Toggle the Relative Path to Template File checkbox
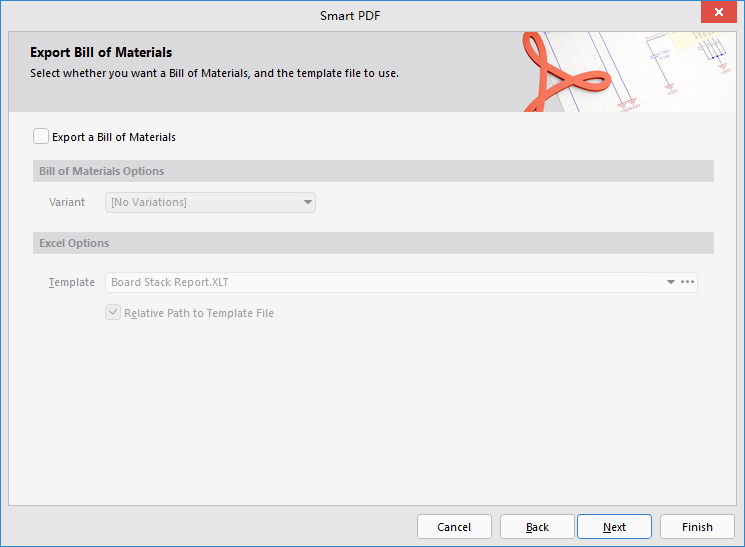Image resolution: width=745 pixels, height=547 pixels. tap(113, 313)
